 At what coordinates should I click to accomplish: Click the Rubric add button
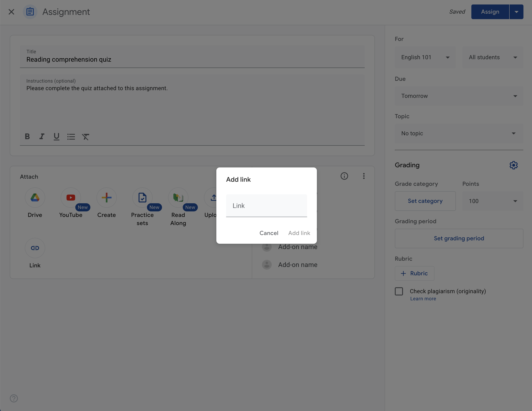coord(415,273)
